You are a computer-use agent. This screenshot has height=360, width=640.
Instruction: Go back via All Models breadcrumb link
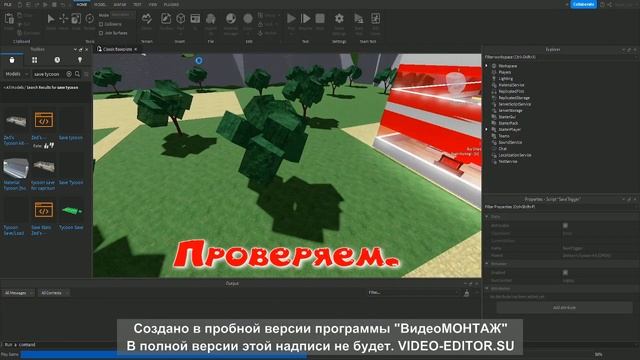click(13, 87)
